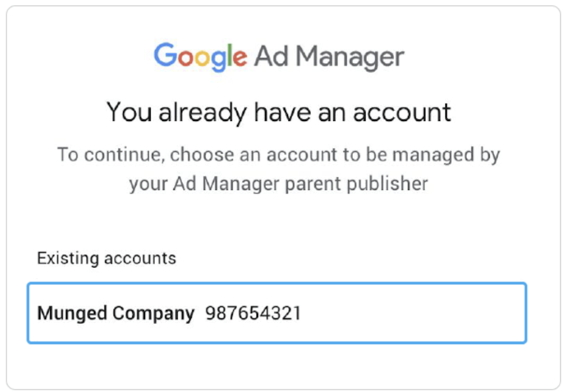Screen dimensions: 566x392
Task: Click the words parent publisher
Action: [356, 184]
